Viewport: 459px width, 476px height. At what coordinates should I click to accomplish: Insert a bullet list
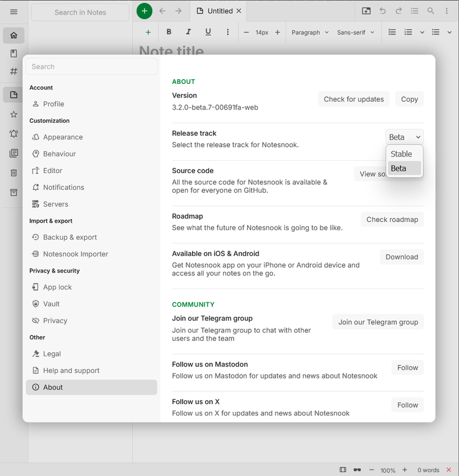(436, 32)
